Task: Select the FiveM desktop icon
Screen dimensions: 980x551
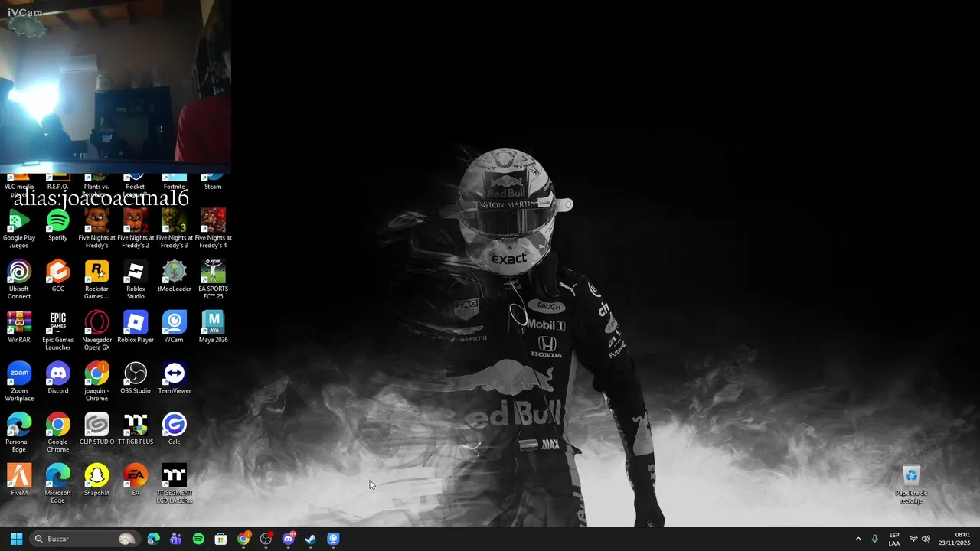Action: [x=19, y=481]
